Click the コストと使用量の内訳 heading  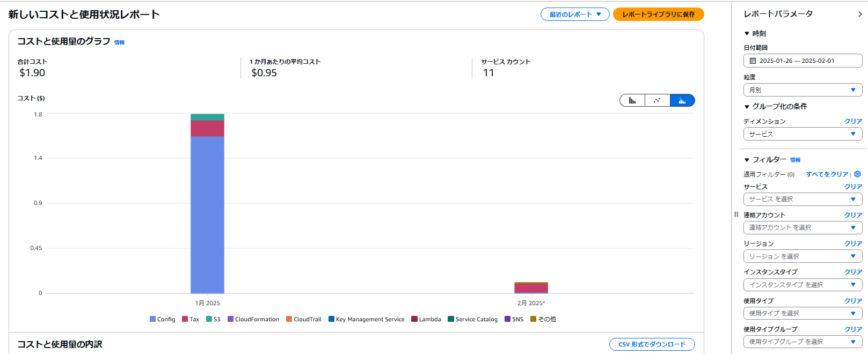60,344
